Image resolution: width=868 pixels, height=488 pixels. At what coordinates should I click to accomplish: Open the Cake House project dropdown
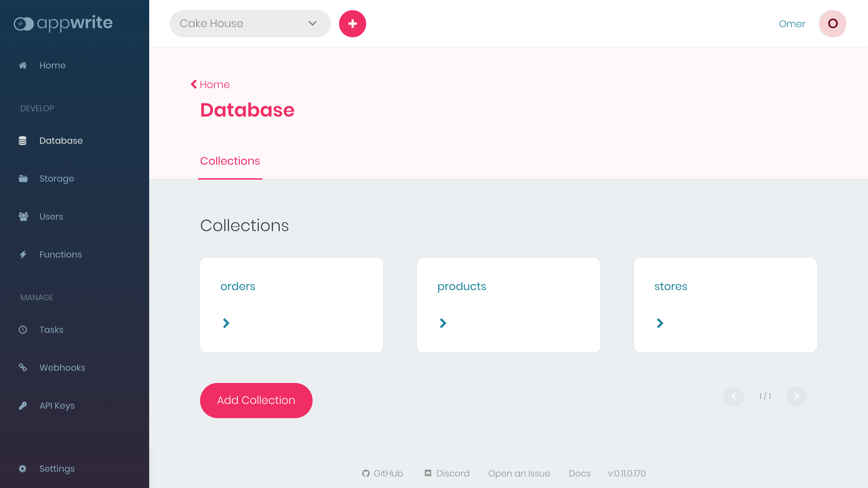pyautogui.click(x=250, y=24)
